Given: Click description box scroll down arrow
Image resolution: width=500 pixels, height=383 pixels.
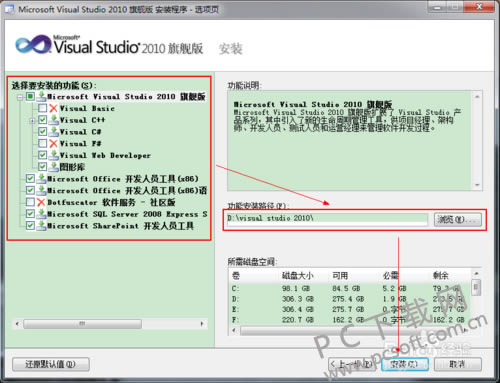Looking at the screenshot, I should point(477,185).
